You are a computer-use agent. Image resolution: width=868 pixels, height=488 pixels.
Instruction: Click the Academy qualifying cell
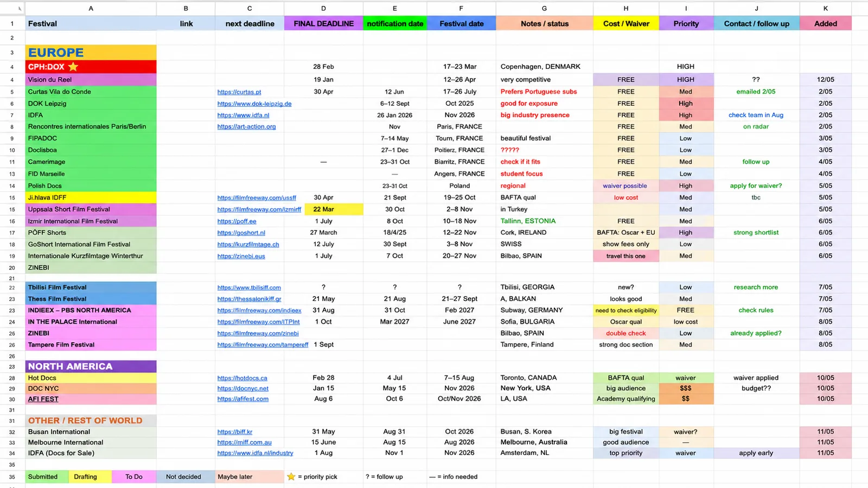tap(626, 399)
